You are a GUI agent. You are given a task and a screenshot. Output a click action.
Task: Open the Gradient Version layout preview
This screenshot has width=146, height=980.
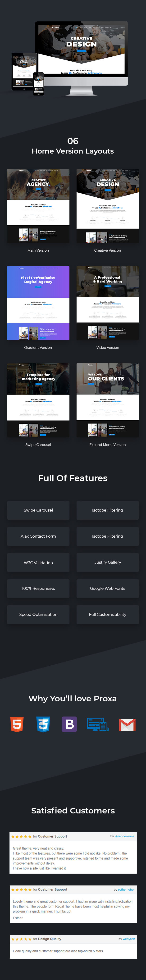click(x=38, y=303)
